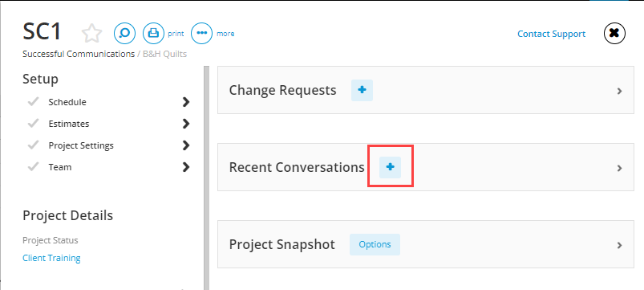Toggle the Team setup checkmark

33,167
